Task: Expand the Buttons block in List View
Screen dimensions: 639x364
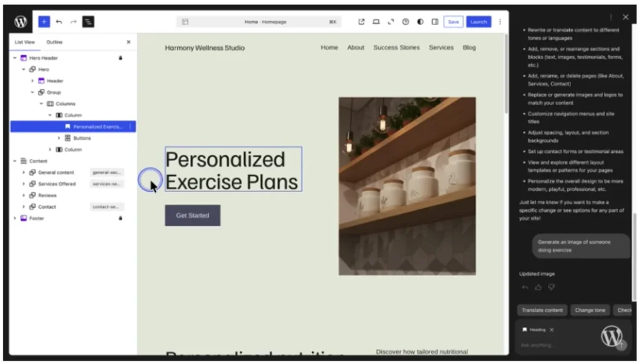Action: pos(59,138)
